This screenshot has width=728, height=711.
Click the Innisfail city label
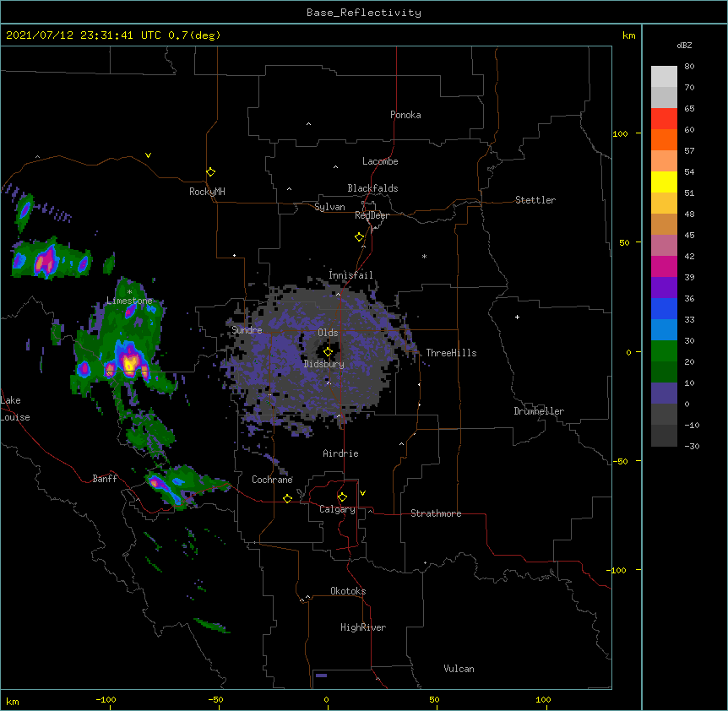click(350, 274)
